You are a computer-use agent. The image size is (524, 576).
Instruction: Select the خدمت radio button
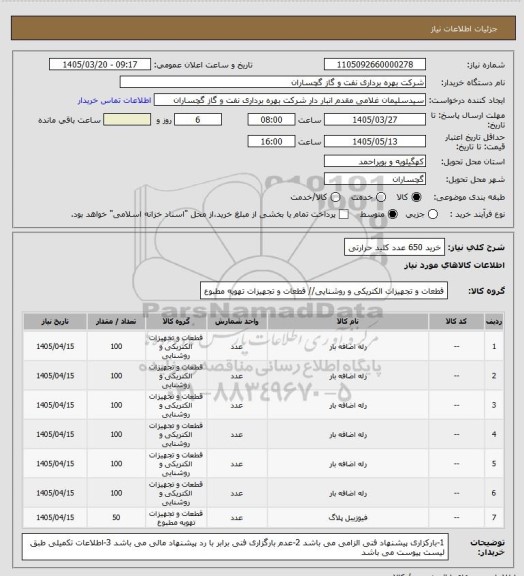[381, 197]
